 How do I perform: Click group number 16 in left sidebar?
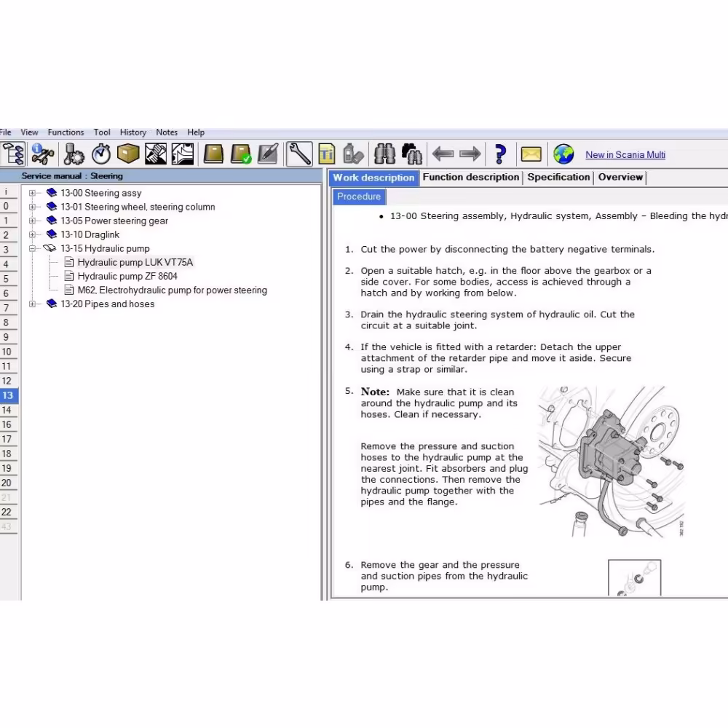[8, 425]
